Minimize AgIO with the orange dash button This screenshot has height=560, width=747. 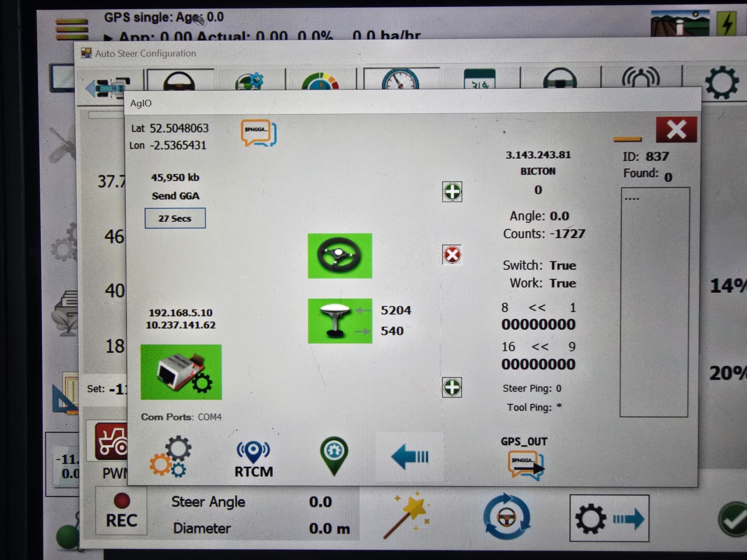pyautogui.click(x=627, y=139)
